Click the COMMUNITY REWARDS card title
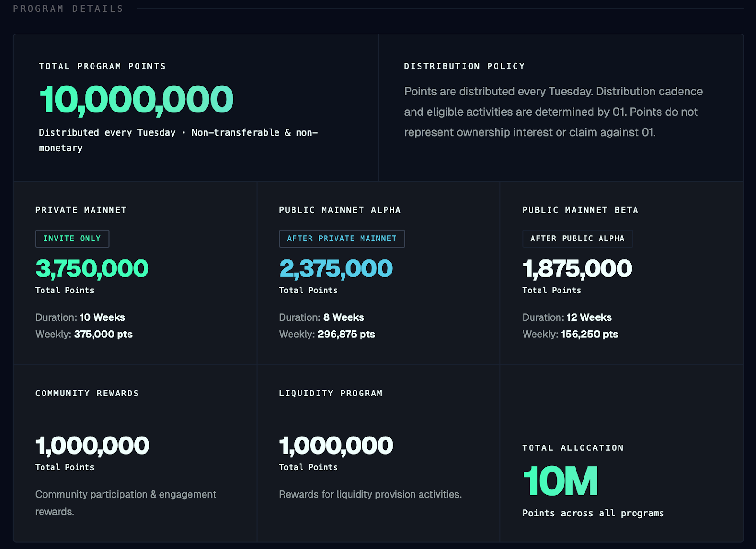 point(87,393)
